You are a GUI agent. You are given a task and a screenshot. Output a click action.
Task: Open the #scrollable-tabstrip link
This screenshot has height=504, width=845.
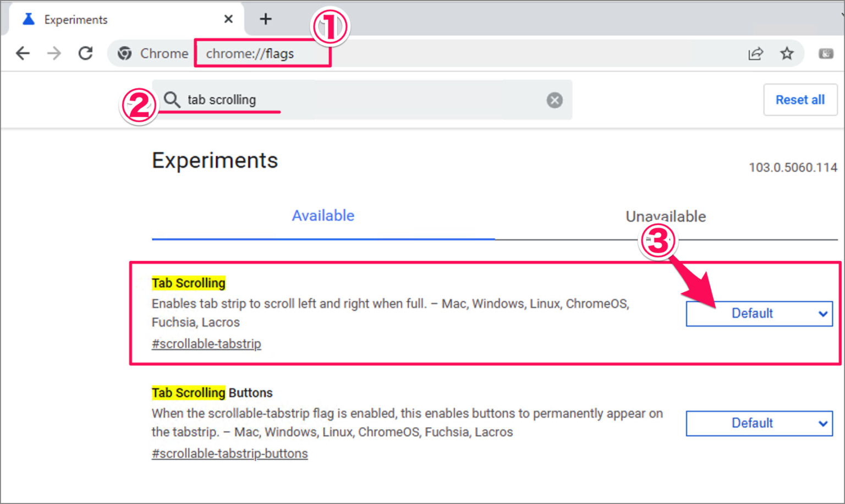[206, 343]
